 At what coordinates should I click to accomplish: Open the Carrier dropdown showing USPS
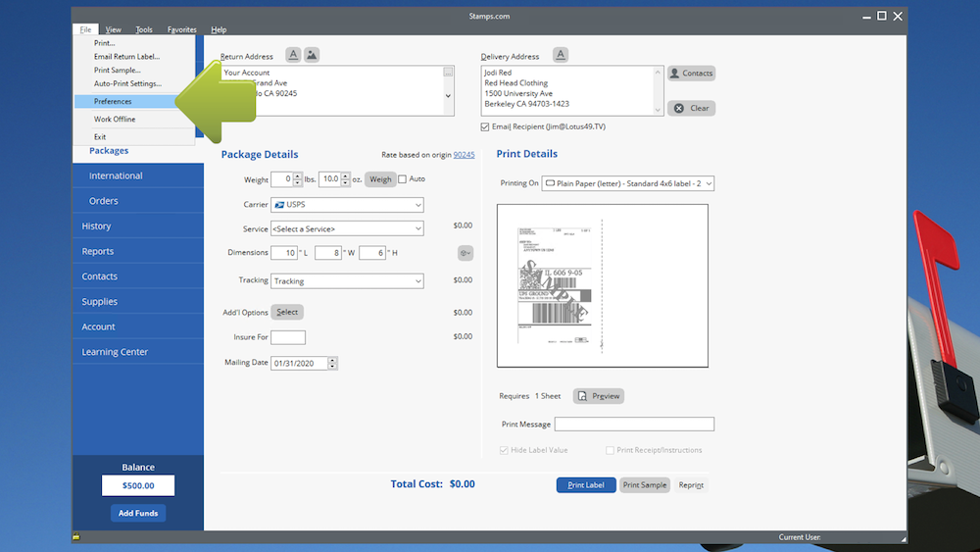(347, 205)
